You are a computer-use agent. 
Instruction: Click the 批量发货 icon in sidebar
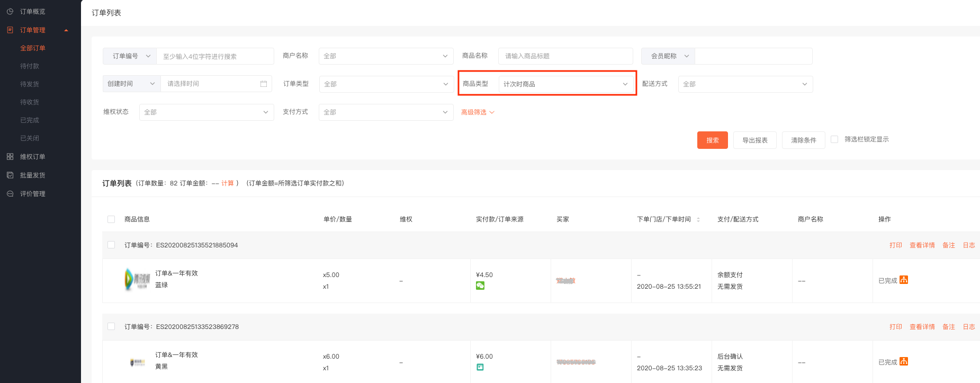coord(10,175)
